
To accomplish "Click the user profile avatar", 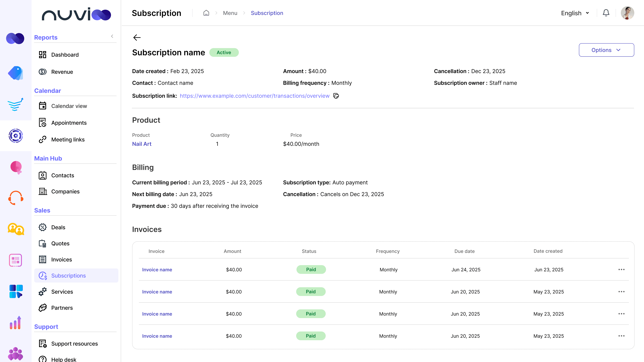I will click(x=627, y=13).
